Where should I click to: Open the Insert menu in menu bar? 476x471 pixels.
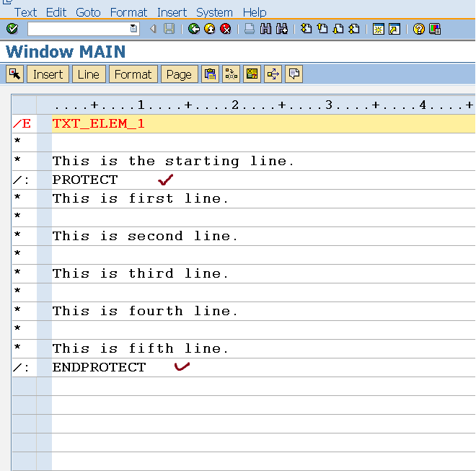(172, 12)
